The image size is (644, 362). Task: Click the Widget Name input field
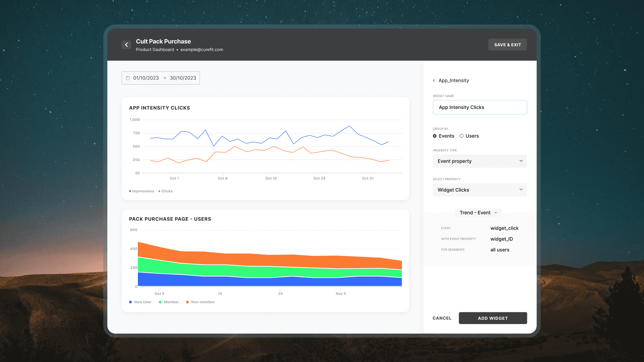480,107
